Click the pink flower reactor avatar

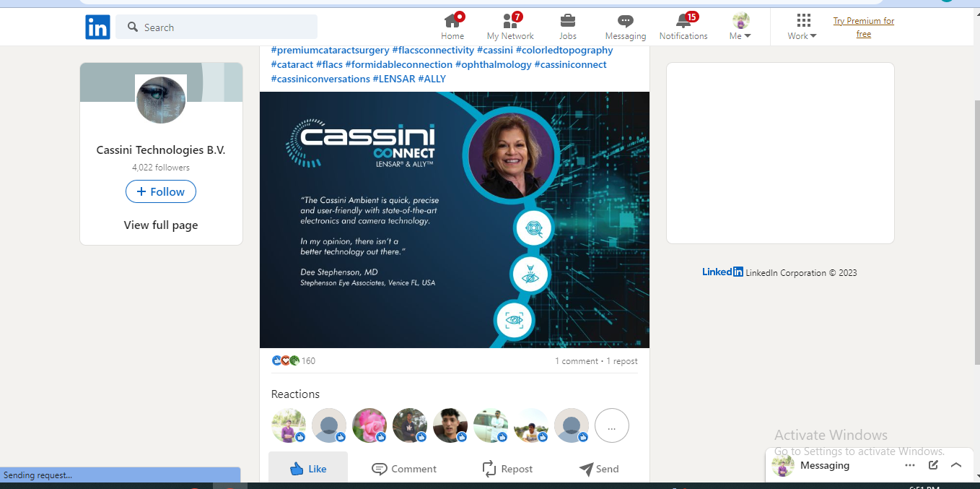[369, 425]
